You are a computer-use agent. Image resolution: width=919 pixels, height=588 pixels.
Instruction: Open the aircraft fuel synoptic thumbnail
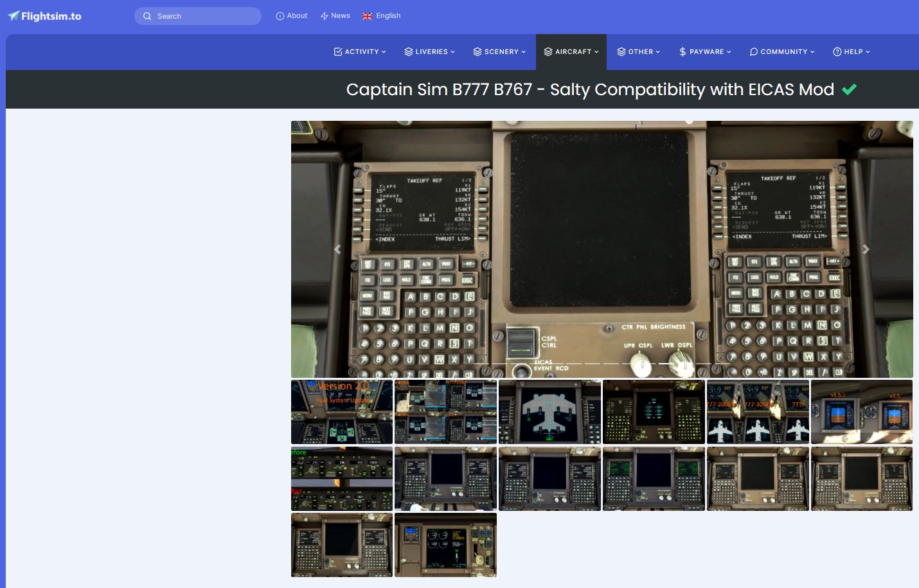549,412
